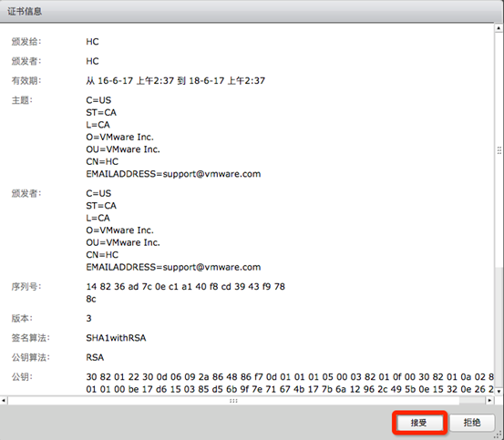Click the subject's O=VMware Inc. line

(x=119, y=138)
